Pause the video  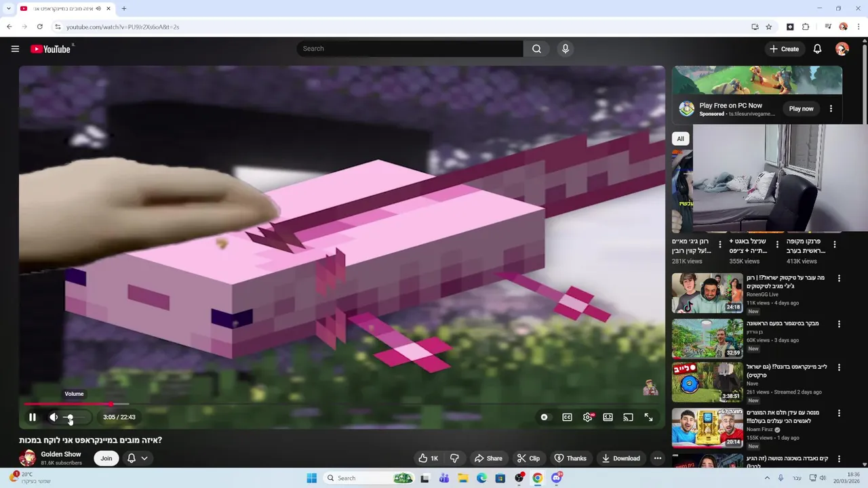(32, 418)
